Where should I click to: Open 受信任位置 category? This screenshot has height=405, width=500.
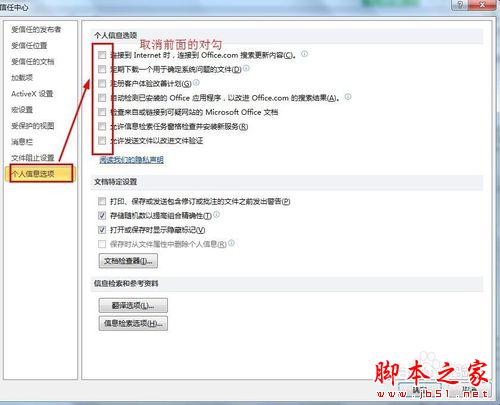(29, 45)
